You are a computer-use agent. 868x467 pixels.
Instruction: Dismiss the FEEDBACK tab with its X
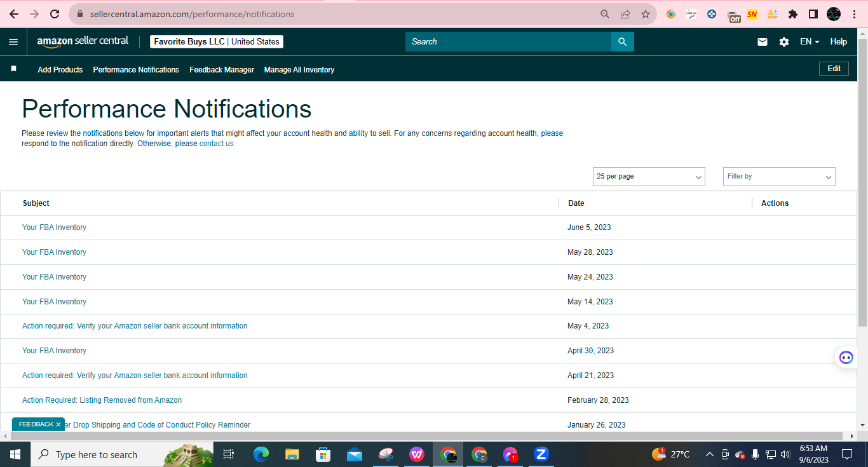[x=58, y=424]
